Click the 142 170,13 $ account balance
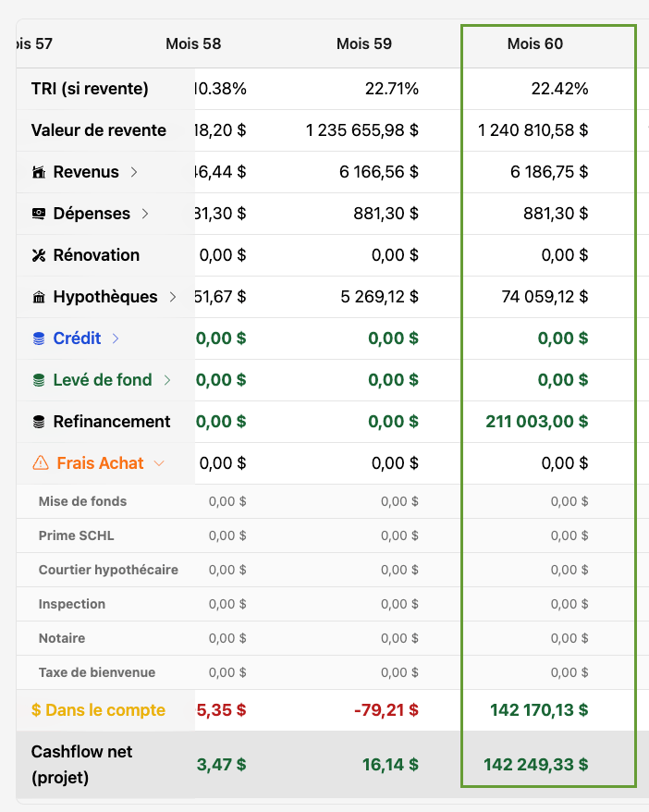Viewport: 649px width, 812px height. click(x=539, y=710)
